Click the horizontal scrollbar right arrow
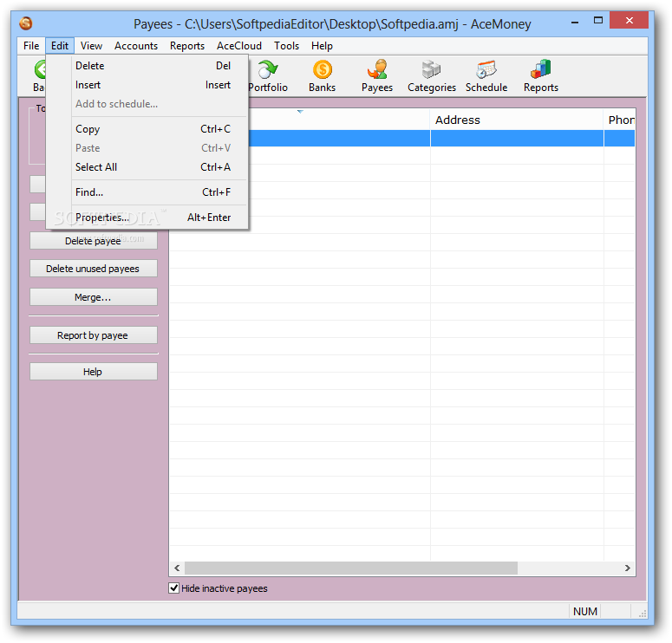Screen dimensions: 672x643 tap(628, 568)
